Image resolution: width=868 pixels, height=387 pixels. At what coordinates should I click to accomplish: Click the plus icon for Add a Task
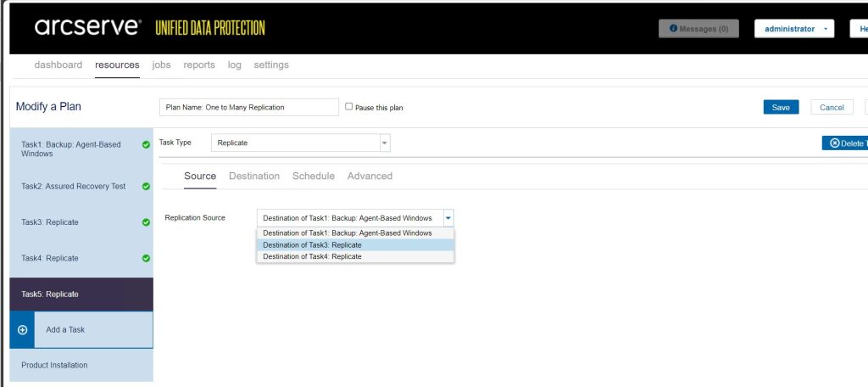tap(22, 330)
